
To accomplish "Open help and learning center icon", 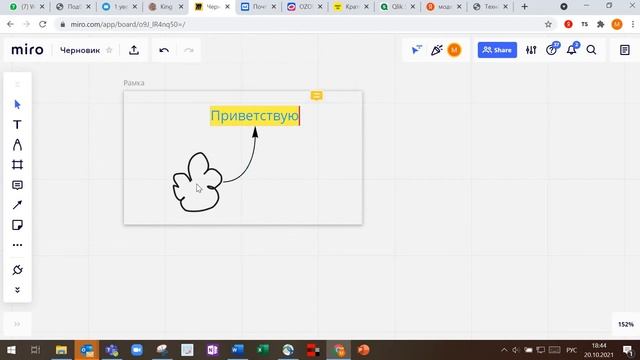I will point(552,49).
